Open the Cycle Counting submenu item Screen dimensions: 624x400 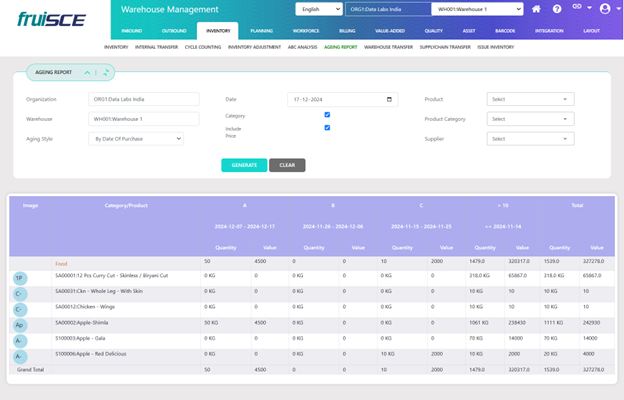point(203,47)
